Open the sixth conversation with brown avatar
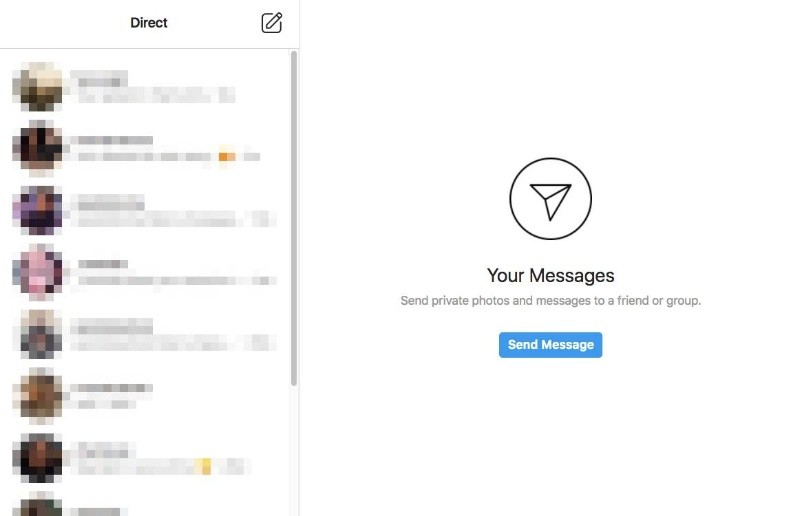 145,396
